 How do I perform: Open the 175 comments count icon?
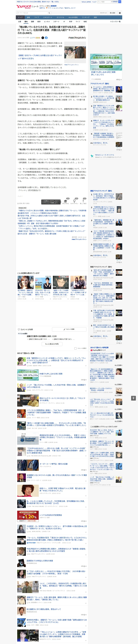(x=33, y=38)
